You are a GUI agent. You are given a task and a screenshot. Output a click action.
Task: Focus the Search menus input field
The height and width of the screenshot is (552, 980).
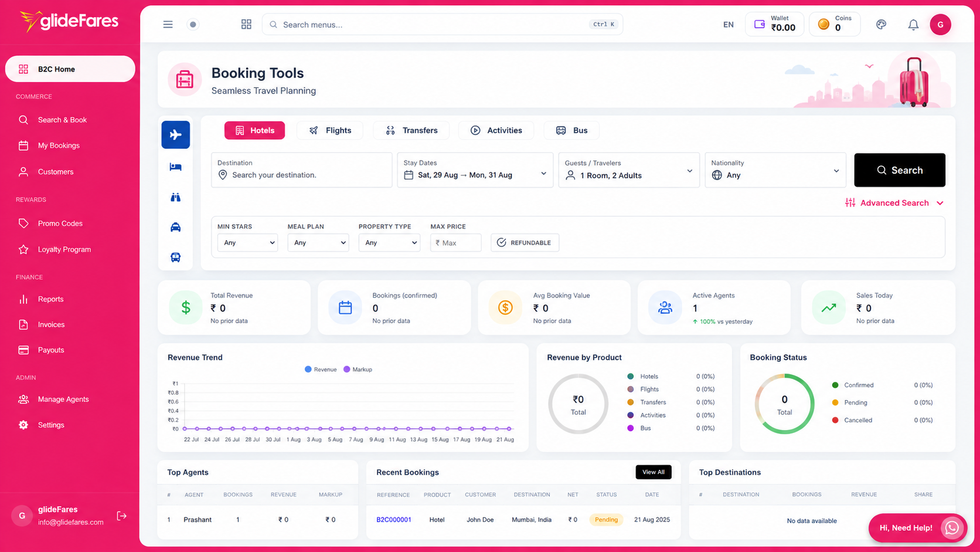coord(442,25)
